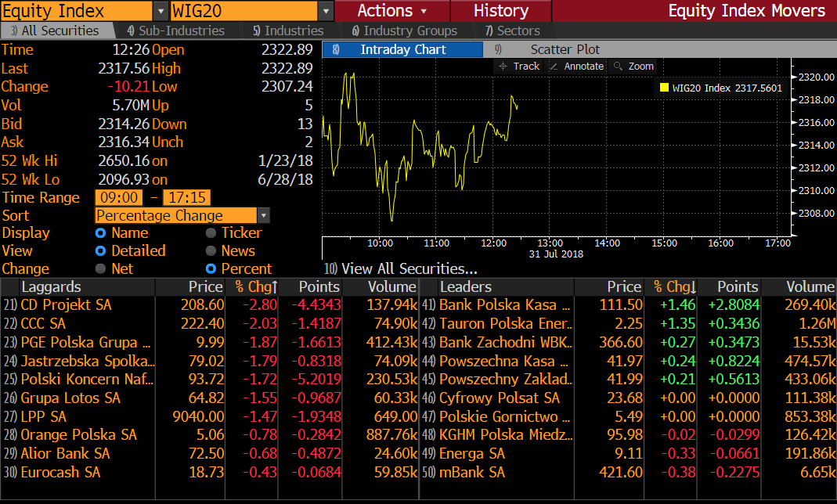This screenshot has width=837, height=504.
Task: Open the Equity Index dropdown arrow
Action: point(160,11)
